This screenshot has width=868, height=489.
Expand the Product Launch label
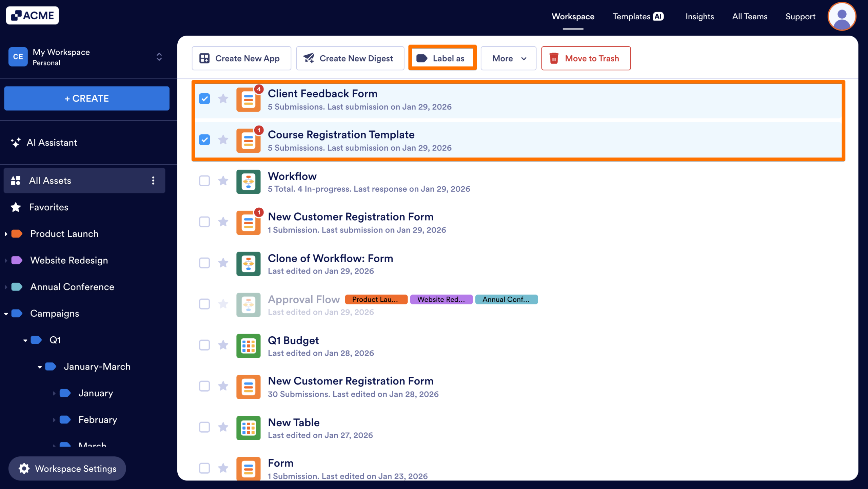pos(6,234)
